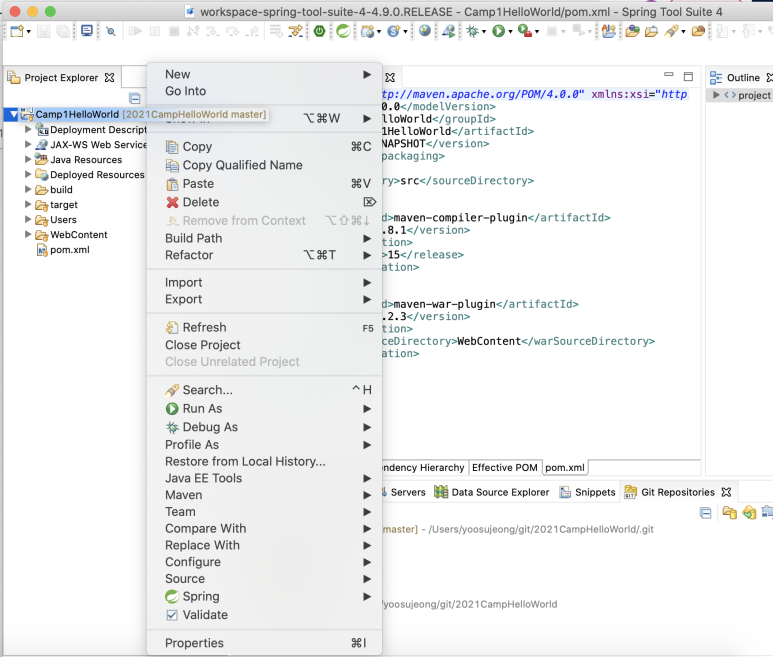Screen dimensions: 773x657
Task: Click the Open Task folder icon
Action: pyautogui.click(x=651, y=32)
